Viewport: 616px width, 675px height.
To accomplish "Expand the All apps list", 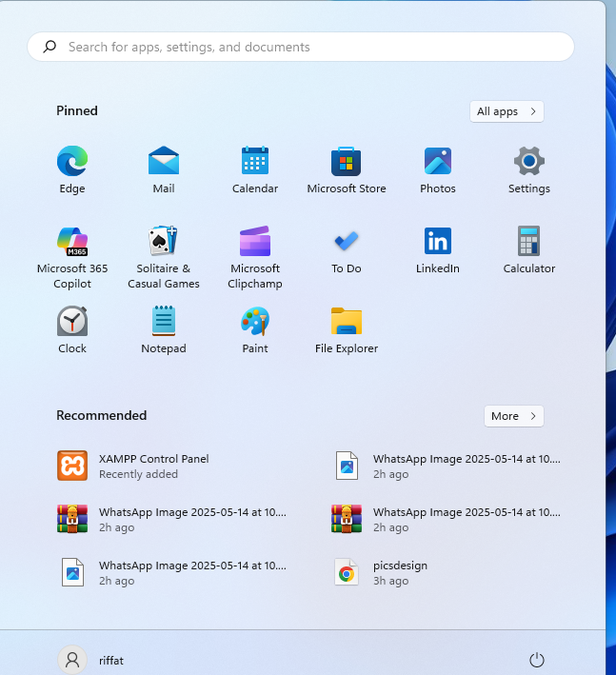I will point(507,111).
